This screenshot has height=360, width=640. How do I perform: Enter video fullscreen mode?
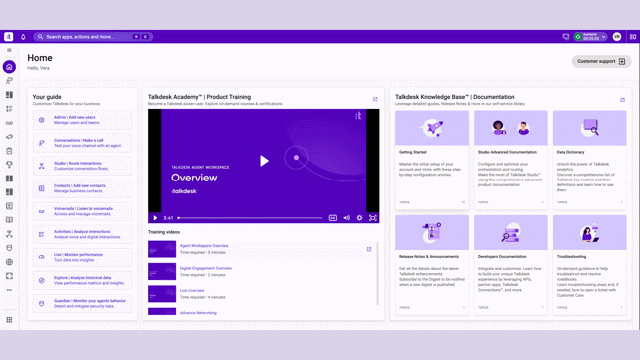tap(373, 218)
